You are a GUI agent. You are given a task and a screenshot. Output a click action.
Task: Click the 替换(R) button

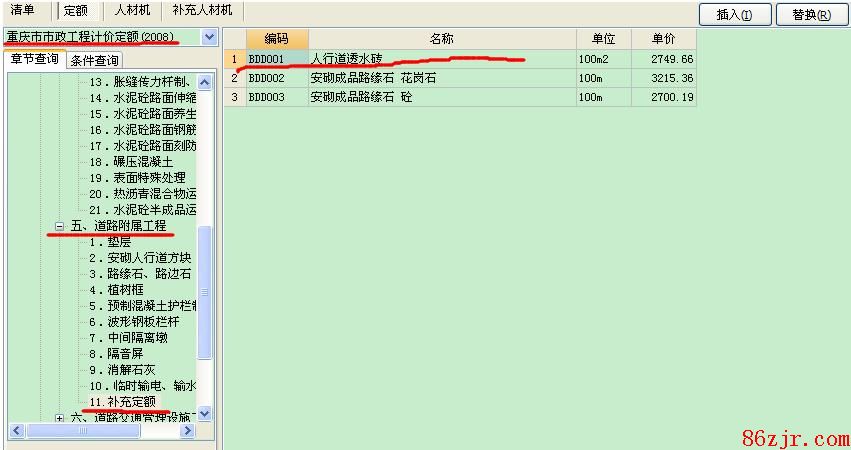point(810,14)
